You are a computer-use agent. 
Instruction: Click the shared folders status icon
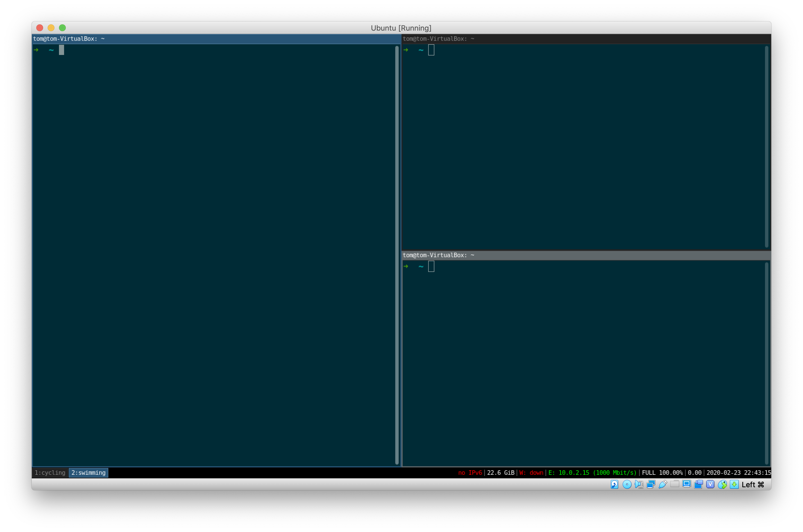coord(675,484)
